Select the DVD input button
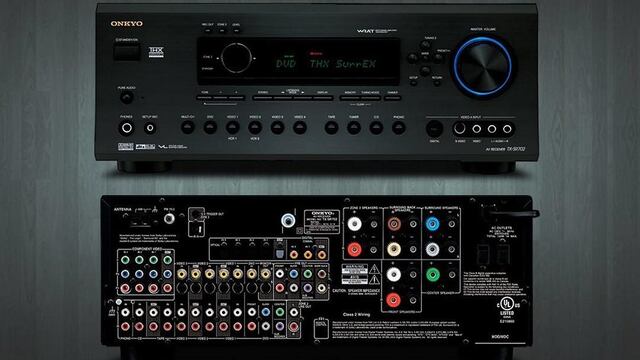Viewport: 640px width, 360px height. tap(210, 127)
